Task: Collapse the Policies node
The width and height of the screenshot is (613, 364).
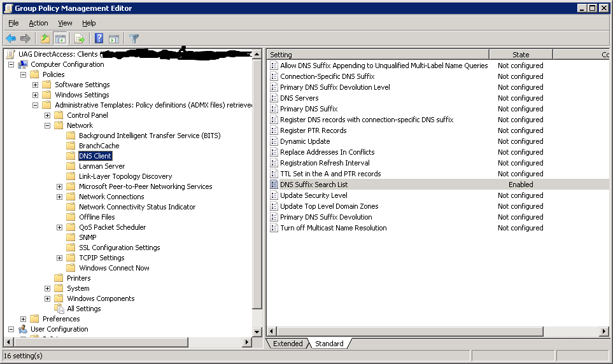Action: 23,74
